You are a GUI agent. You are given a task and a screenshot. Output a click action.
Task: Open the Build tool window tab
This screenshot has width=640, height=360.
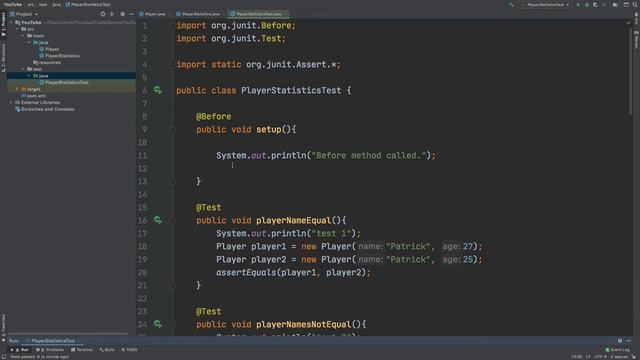(107, 350)
